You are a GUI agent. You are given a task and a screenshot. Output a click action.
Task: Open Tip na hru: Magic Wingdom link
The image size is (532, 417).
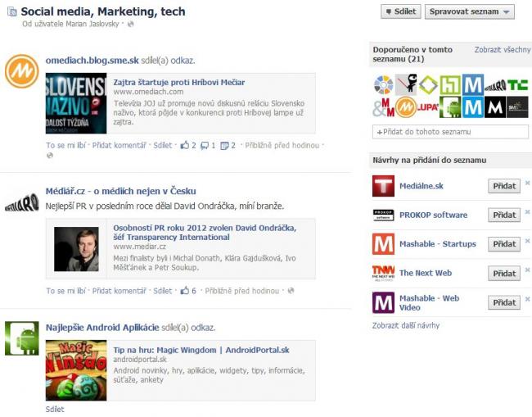click(201, 350)
